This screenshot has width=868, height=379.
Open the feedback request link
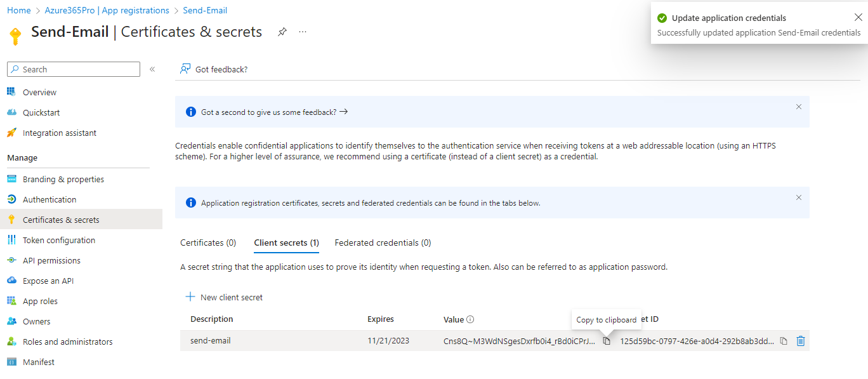coord(274,112)
